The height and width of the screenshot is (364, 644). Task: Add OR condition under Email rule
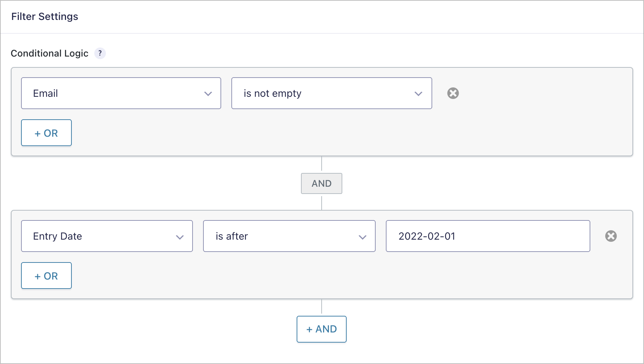coord(46,133)
